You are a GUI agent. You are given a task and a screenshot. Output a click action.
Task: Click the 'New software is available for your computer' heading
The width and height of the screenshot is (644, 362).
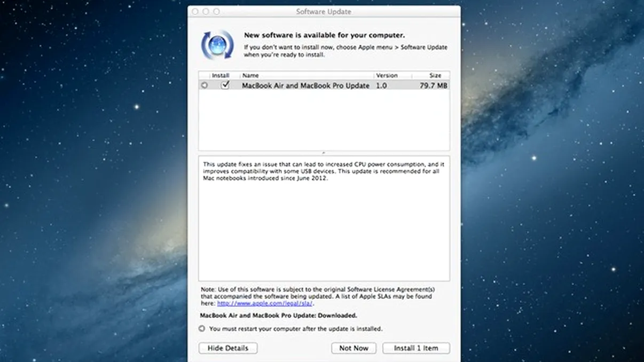click(324, 35)
